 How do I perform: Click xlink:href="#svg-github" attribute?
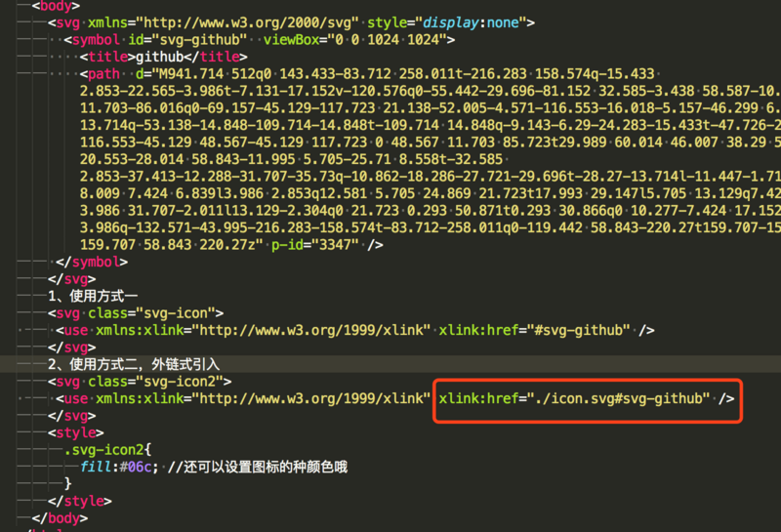pyautogui.click(x=534, y=330)
